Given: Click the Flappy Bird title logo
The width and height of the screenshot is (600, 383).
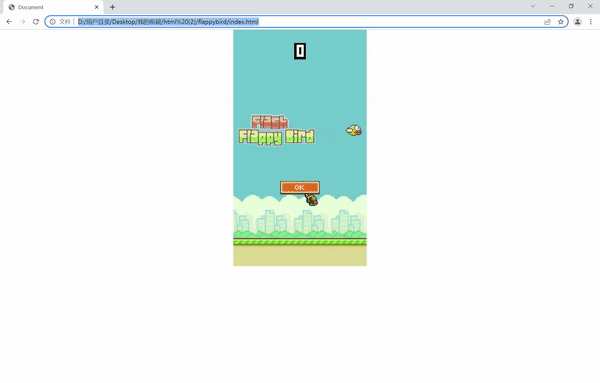Looking at the screenshot, I should (x=277, y=130).
